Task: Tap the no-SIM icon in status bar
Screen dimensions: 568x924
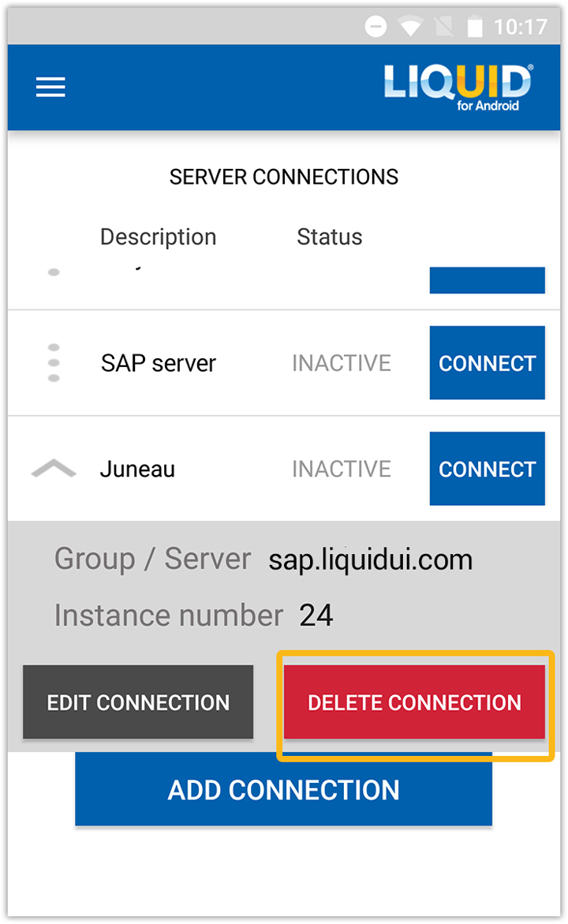Action: click(x=443, y=28)
